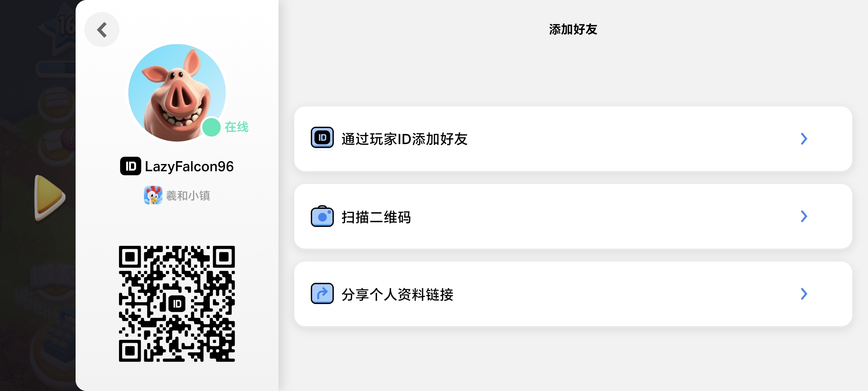Expand the 分享个人资料链接 chevron
The image size is (868, 391).
pos(803,294)
